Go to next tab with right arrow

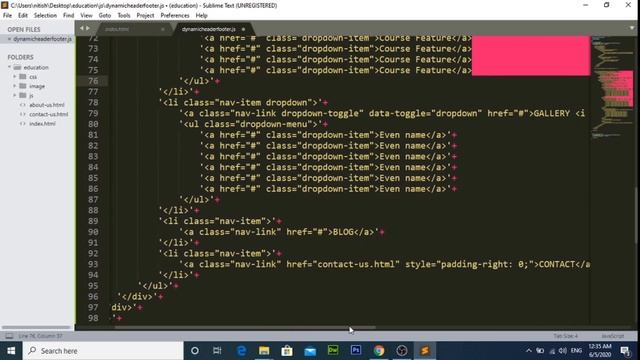(x=88, y=28)
